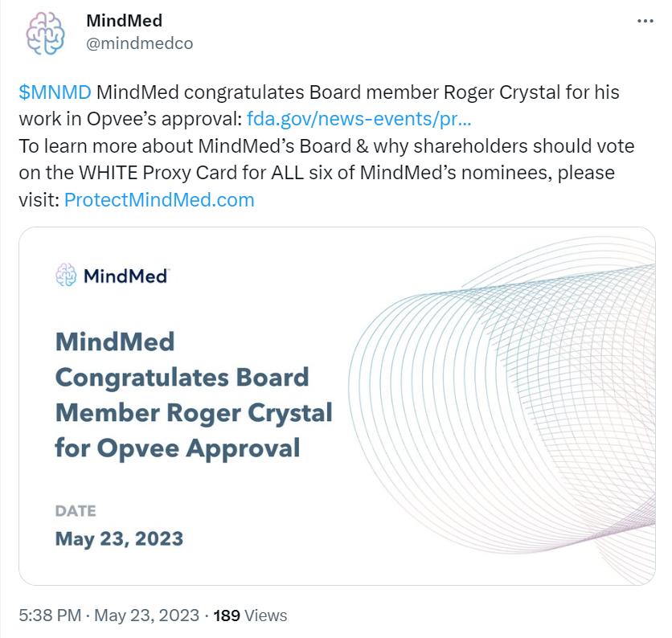Viewport: 672px width, 638px height.
Task: Click the MindMed wordmark in the card
Action: pos(125,276)
